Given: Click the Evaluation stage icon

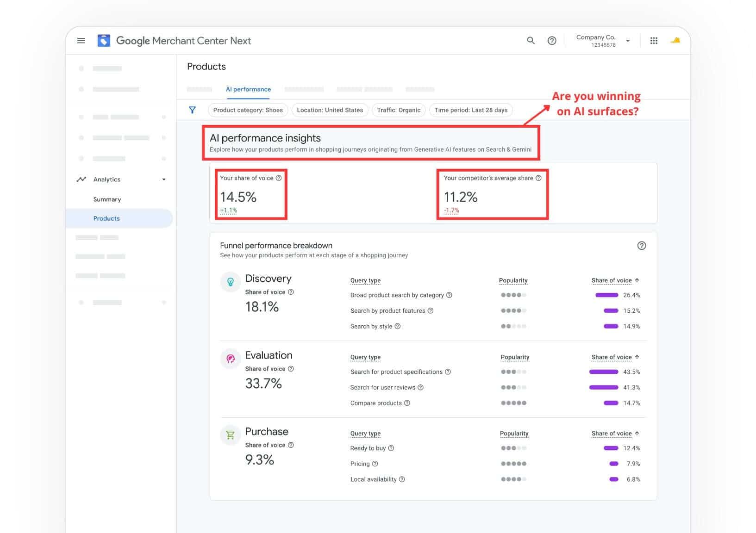Looking at the screenshot, I should point(231,359).
